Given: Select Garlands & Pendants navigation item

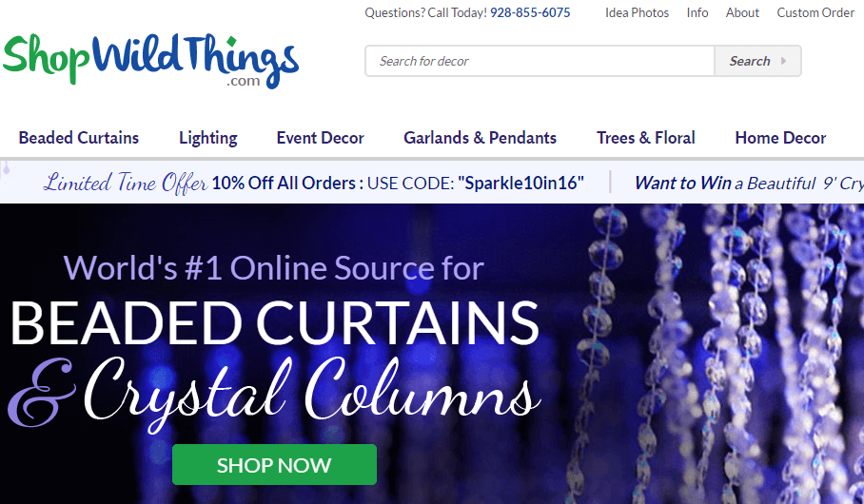Looking at the screenshot, I should [x=480, y=138].
